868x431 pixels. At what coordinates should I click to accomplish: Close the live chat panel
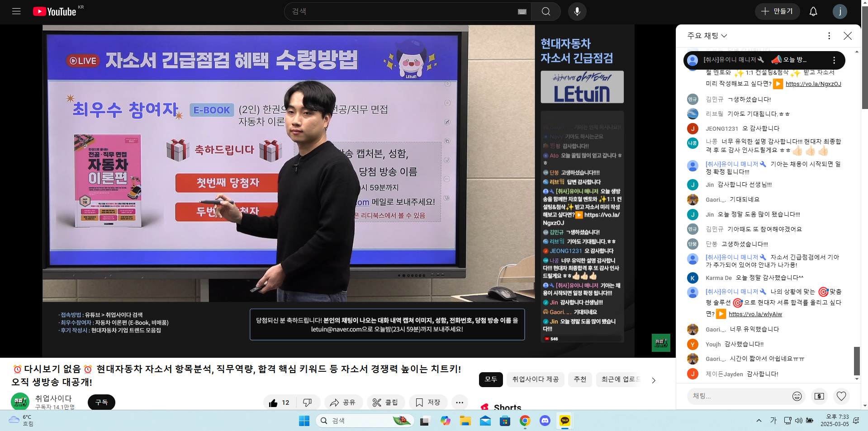click(x=848, y=36)
